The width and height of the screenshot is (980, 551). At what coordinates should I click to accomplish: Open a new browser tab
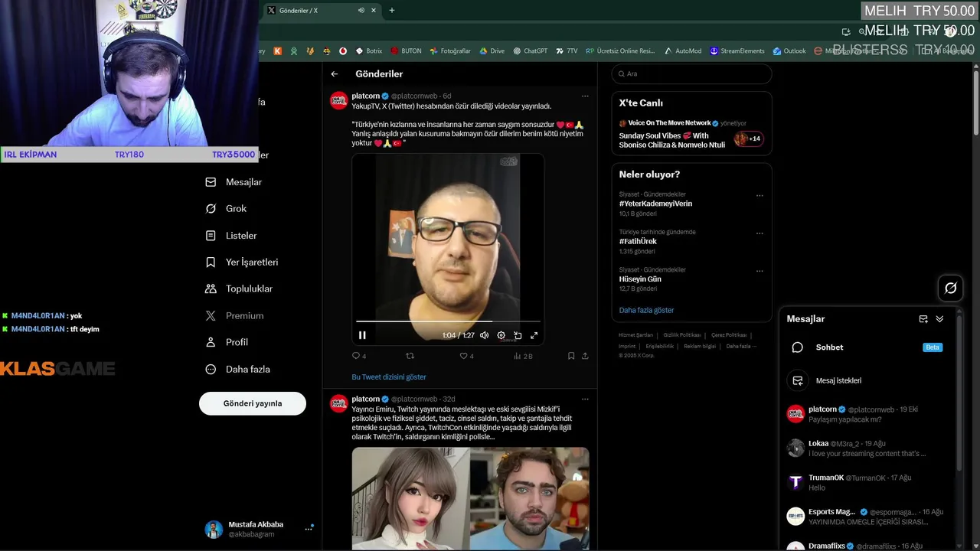392,10
